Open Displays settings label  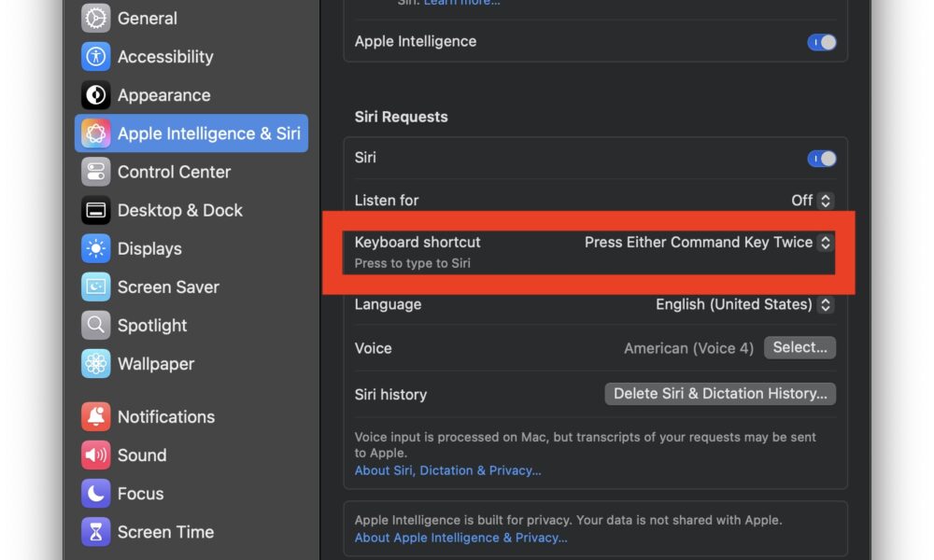click(149, 249)
